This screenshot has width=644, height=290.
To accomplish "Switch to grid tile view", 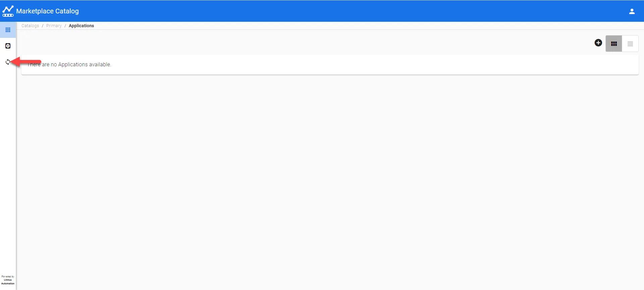I will pyautogui.click(x=614, y=44).
